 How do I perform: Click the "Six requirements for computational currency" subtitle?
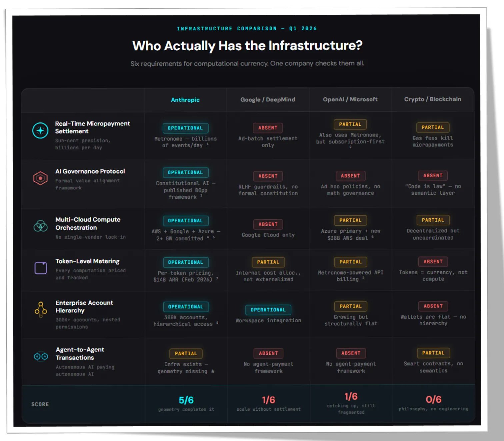(x=247, y=63)
